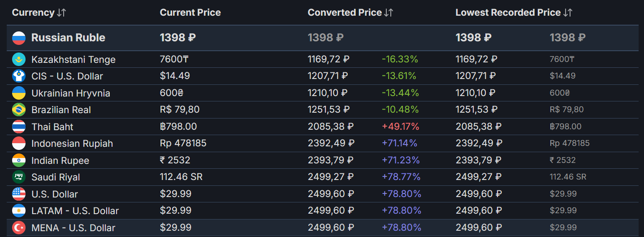The width and height of the screenshot is (644, 237).
Task: Click the MENA - U.S. Dollar flag icon
Action: (19, 228)
